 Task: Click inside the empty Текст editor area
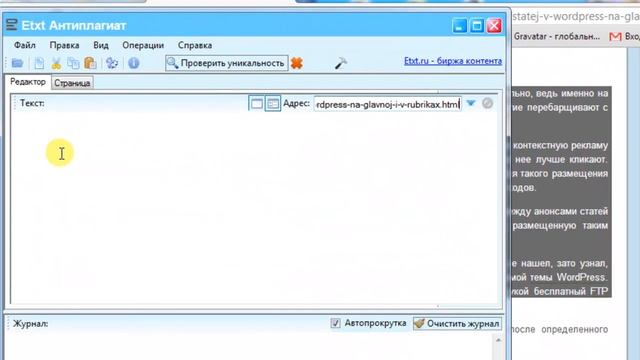255,208
